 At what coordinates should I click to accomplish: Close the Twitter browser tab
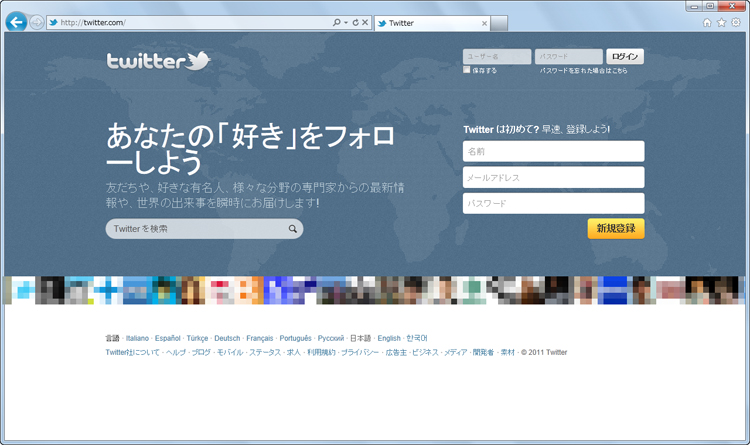tap(484, 23)
